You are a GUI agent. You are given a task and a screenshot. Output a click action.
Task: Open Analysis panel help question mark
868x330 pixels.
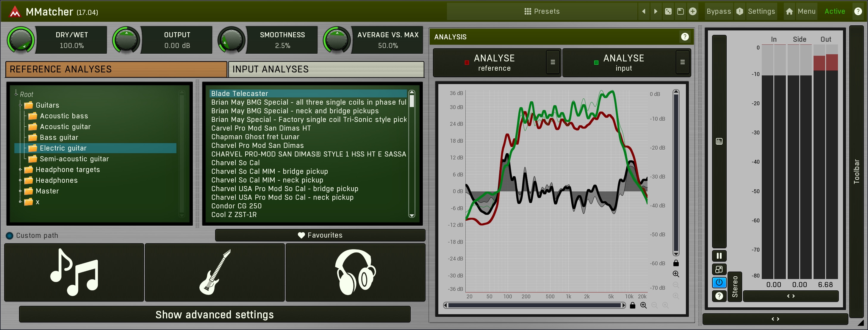[x=684, y=37]
